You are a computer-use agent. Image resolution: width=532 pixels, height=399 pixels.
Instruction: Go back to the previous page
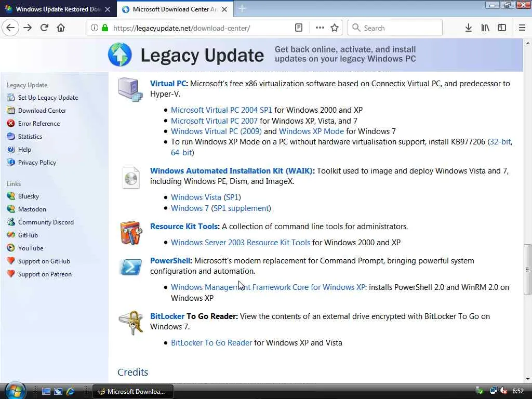[10, 28]
